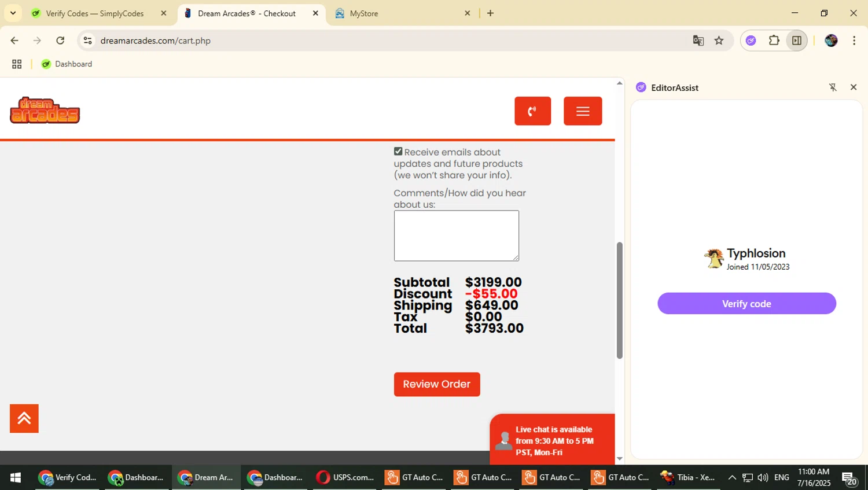Image resolution: width=868 pixels, height=490 pixels.
Task: Open the hamburger navigation menu
Action: coord(583,111)
